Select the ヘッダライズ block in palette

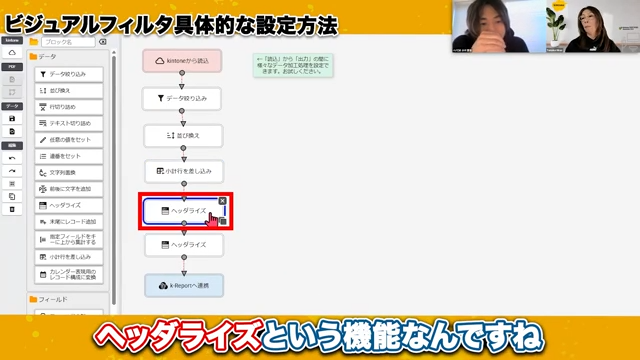click(x=69, y=205)
